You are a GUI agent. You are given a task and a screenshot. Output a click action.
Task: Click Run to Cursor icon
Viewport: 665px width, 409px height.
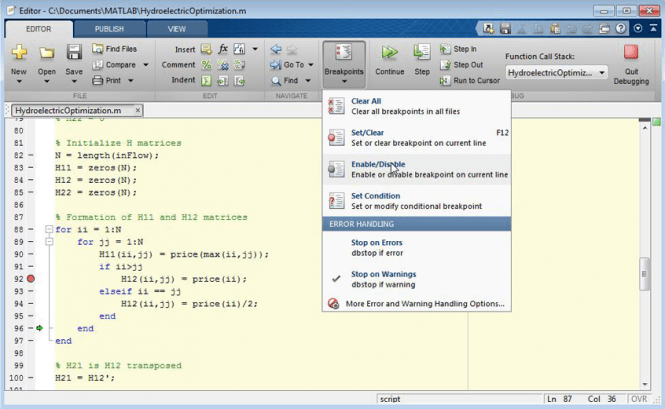tap(445, 80)
